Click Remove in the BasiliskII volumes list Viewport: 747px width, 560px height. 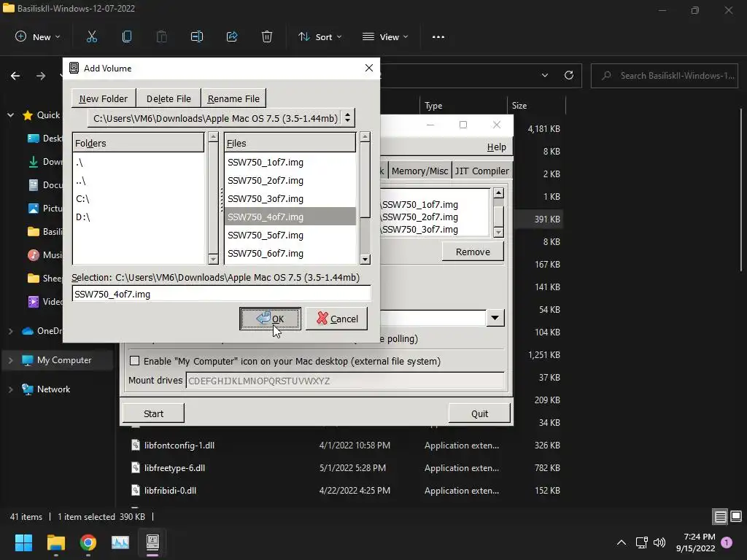point(473,252)
